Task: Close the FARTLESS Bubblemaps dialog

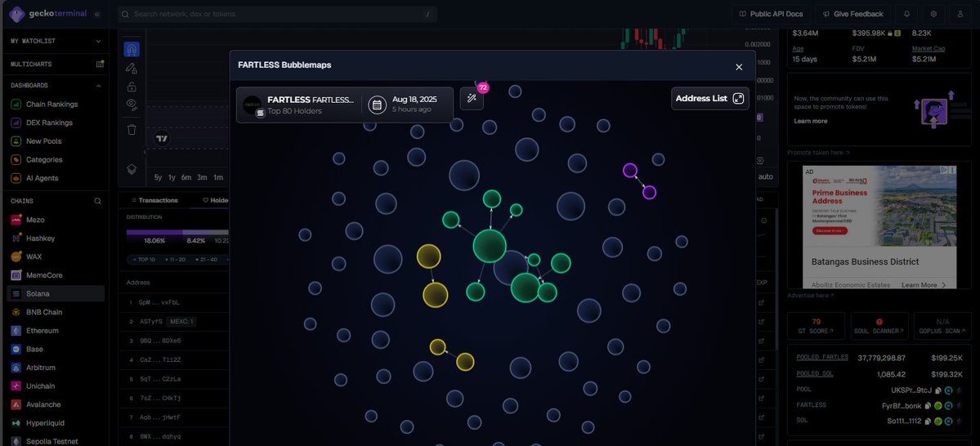Action: tap(739, 67)
